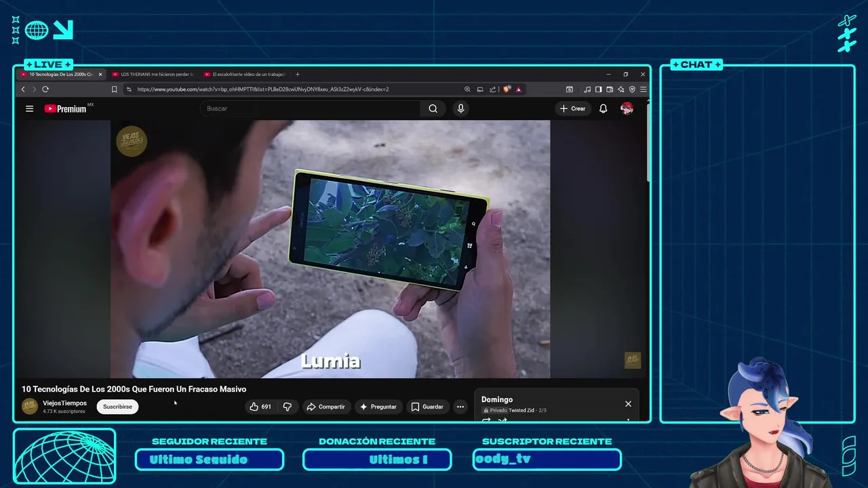Open YouTube notifications bell
The width and height of the screenshot is (868, 488).
603,108
